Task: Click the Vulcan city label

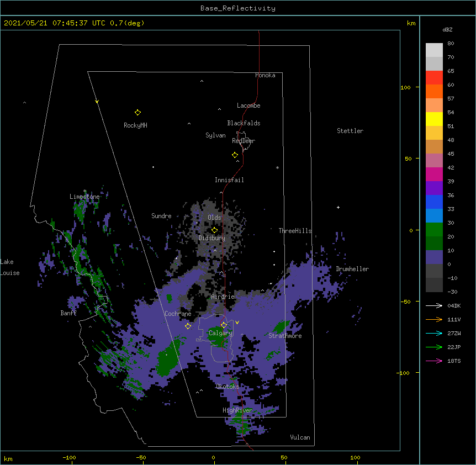Action: click(x=300, y=437)
